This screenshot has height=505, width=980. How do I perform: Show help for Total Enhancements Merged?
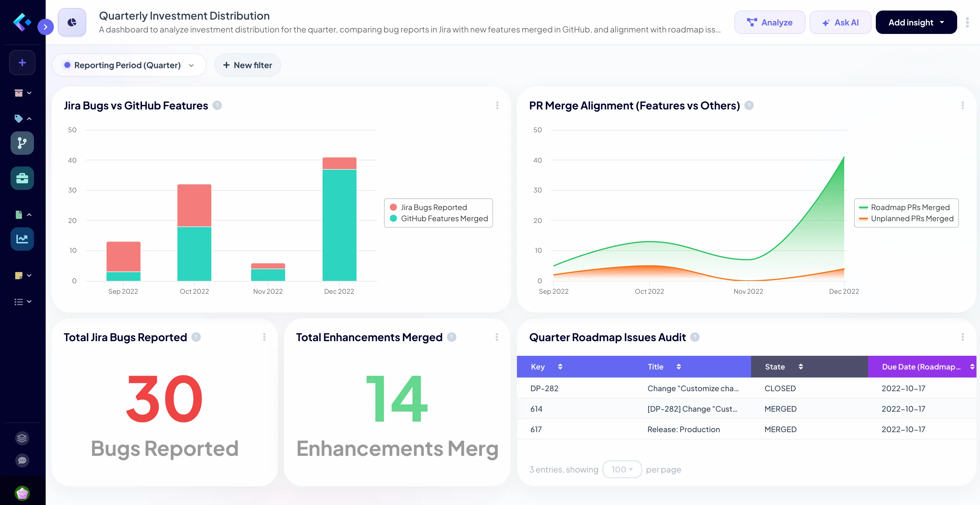tap(452, 337)
